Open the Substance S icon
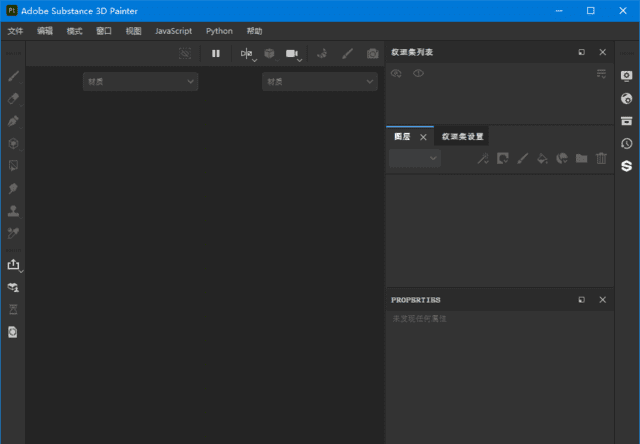 [x=627, y=166]
